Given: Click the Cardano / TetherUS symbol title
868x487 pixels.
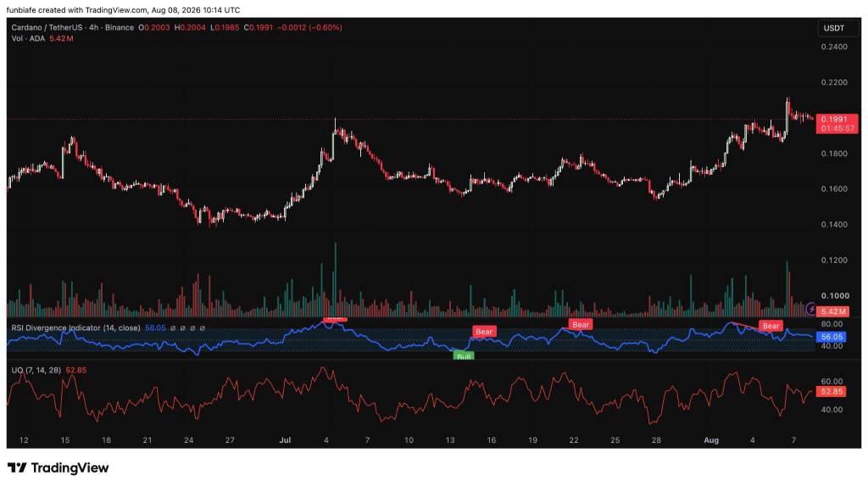Looking at the screenshot, I should pyautogui.click(x=47, y=27).
